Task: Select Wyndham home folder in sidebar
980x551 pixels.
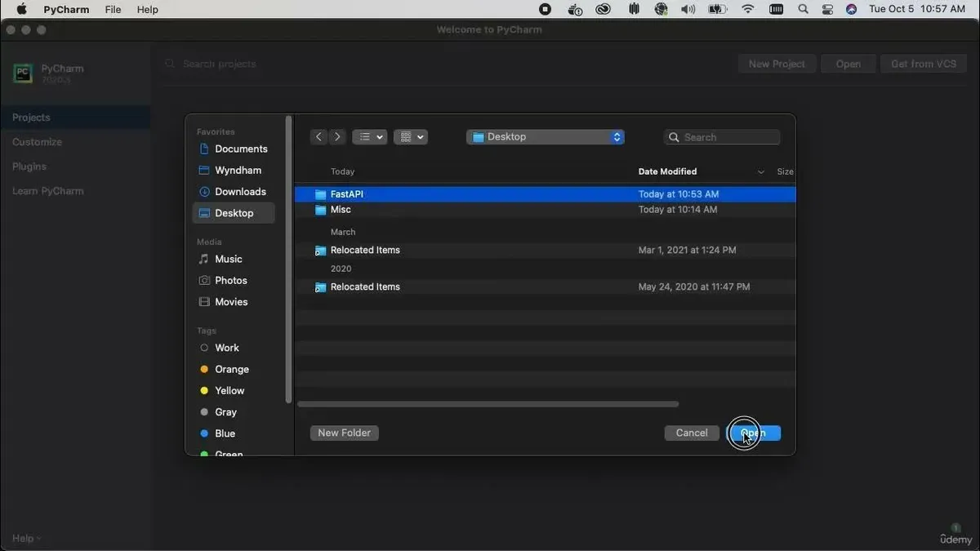Action: (x=234, y=170)
